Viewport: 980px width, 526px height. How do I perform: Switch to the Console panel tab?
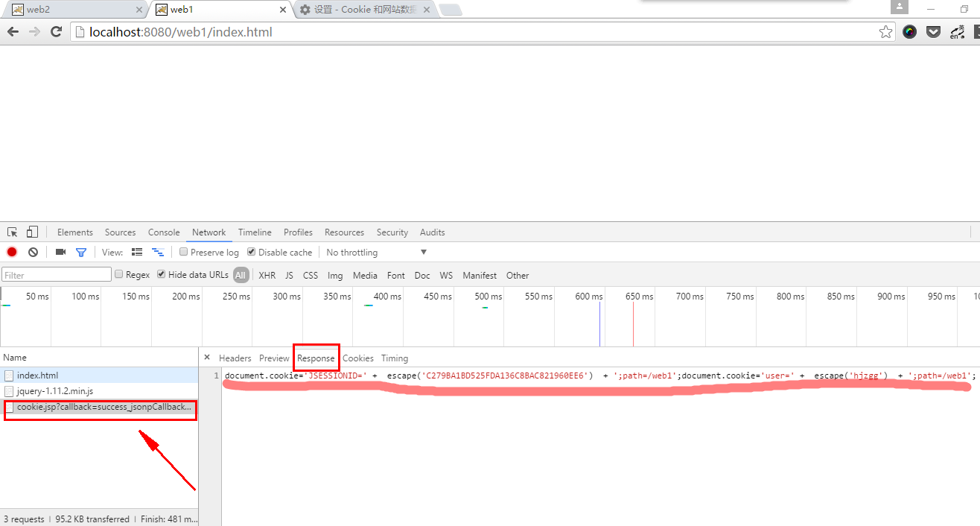164,232
